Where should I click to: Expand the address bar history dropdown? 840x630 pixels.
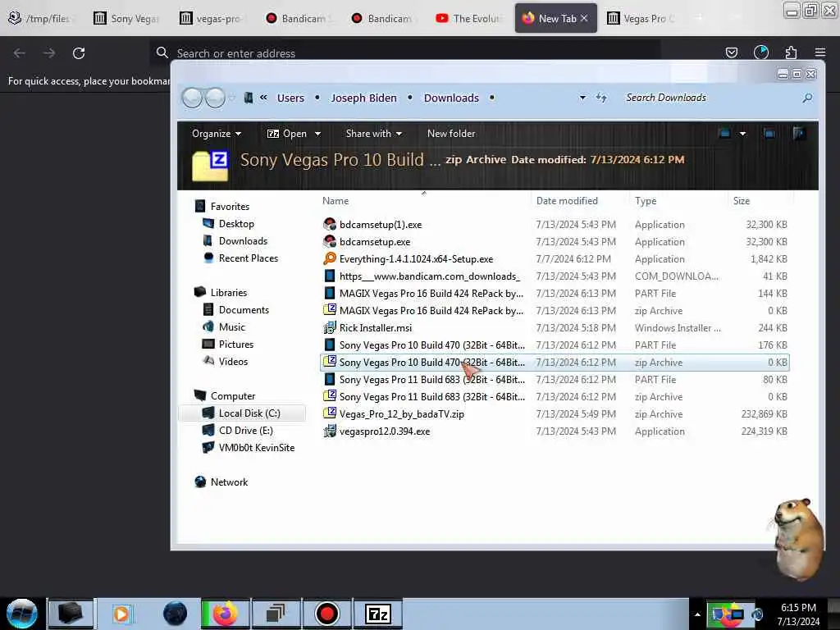(x=582, y=98)
